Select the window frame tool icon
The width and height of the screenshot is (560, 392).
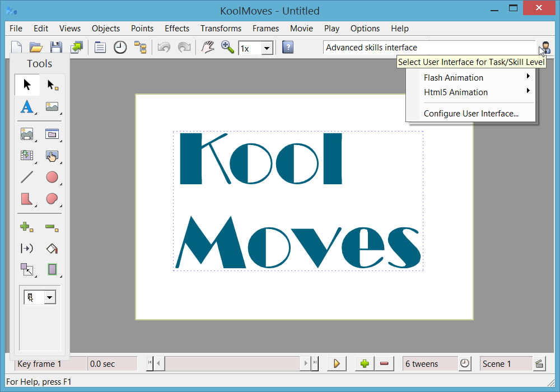(52, 134)
